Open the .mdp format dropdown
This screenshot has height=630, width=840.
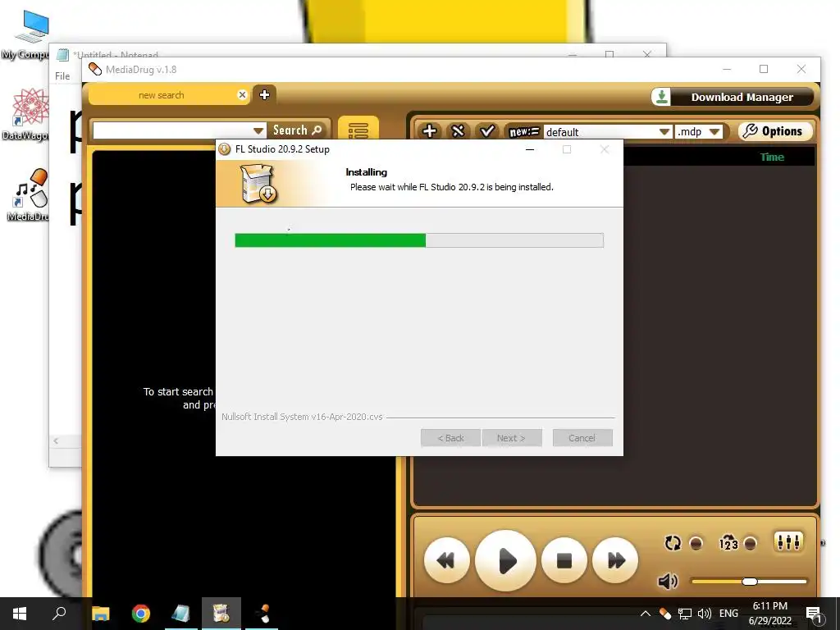pyautogui.click(x=699, y=132)
